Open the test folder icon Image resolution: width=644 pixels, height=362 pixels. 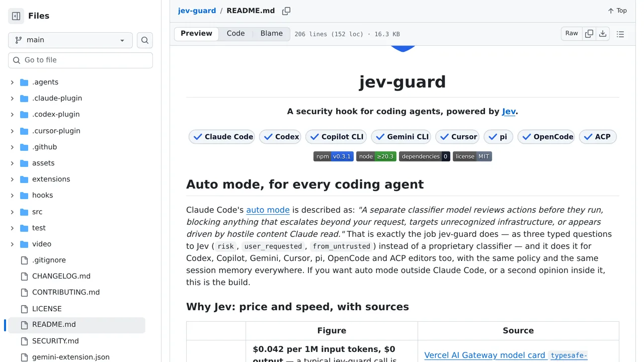point(24,228)
